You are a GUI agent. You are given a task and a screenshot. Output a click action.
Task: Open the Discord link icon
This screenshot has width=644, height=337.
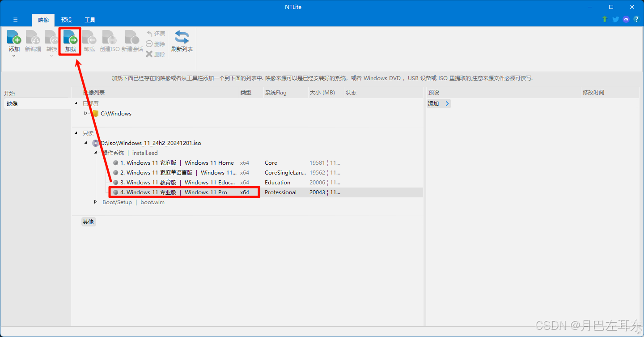coord(626,19)
